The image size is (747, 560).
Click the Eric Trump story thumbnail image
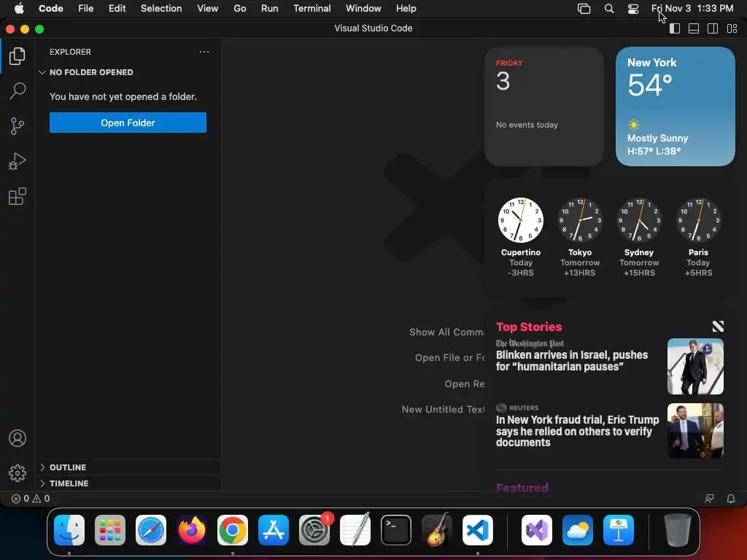pos(695,430)
